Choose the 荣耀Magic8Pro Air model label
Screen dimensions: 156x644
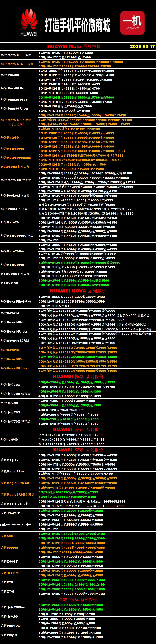point(15,483)
